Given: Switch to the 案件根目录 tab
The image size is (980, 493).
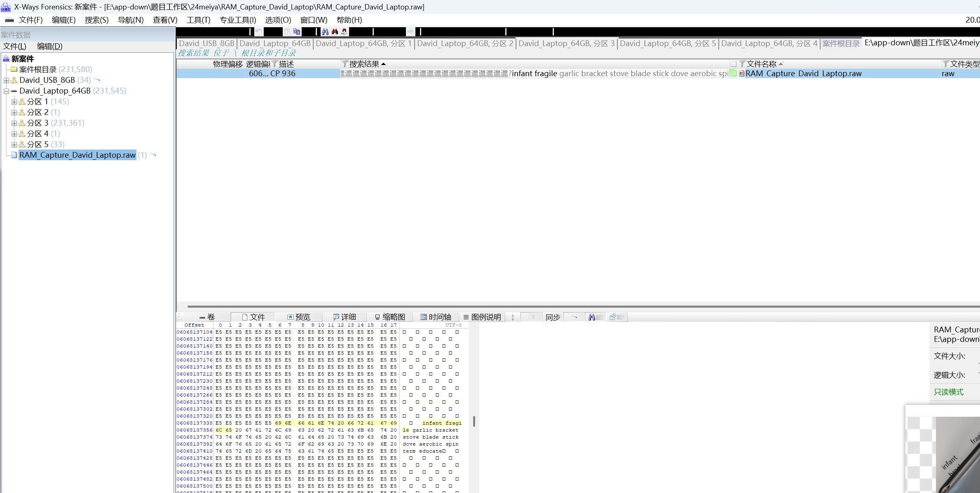Looking at the screenshot, I should coord(840,43).
